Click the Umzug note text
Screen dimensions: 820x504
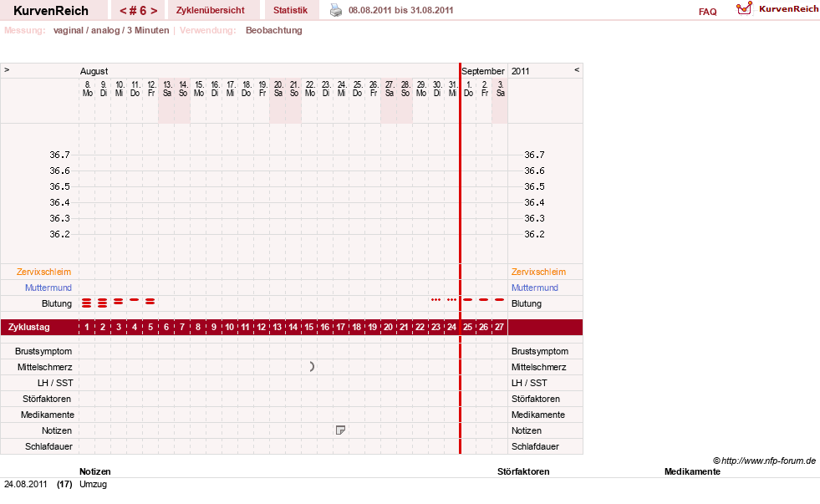(93, 484)
